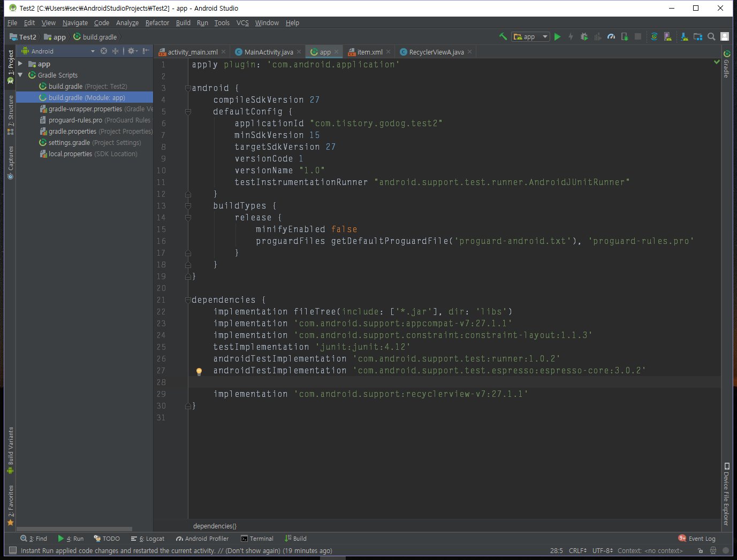The width and height of the screenshot is (737, 560).
Task: Close the MainActivity.java tab
Action: 299,52
